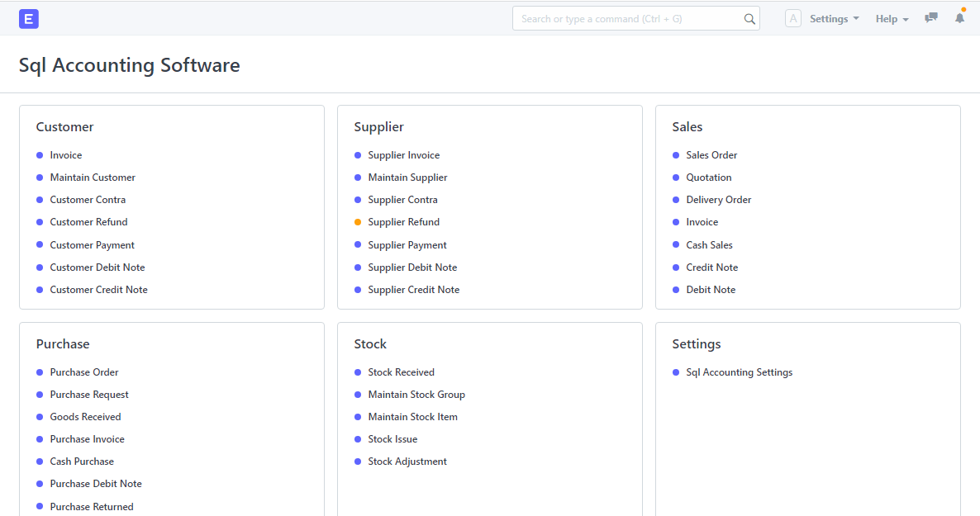Open Invoice under Sales card
The width and height of the screenshot is (980, 516).
[x=702, y=222]
